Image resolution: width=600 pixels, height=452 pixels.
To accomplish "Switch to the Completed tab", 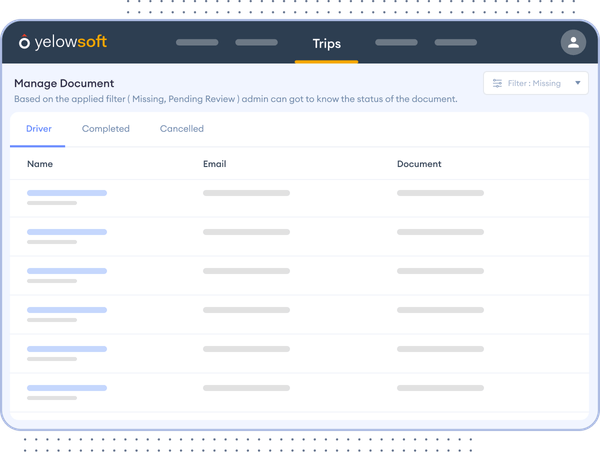I will pos(106,129).
